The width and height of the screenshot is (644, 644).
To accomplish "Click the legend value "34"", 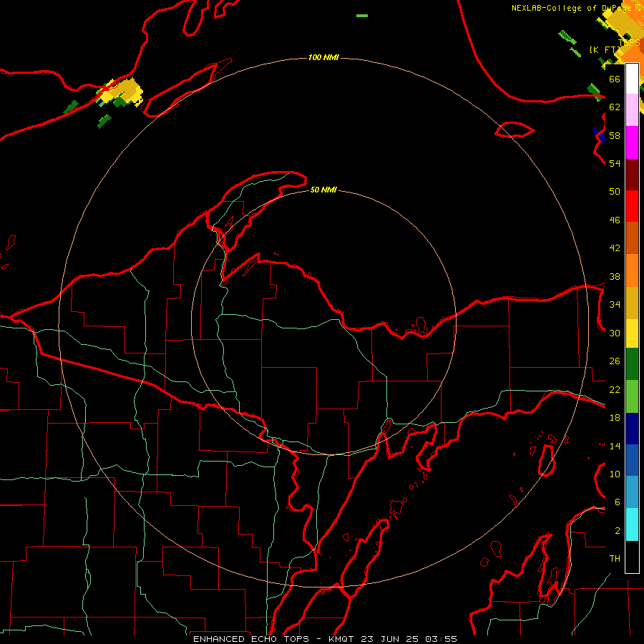I will (615, 305).
